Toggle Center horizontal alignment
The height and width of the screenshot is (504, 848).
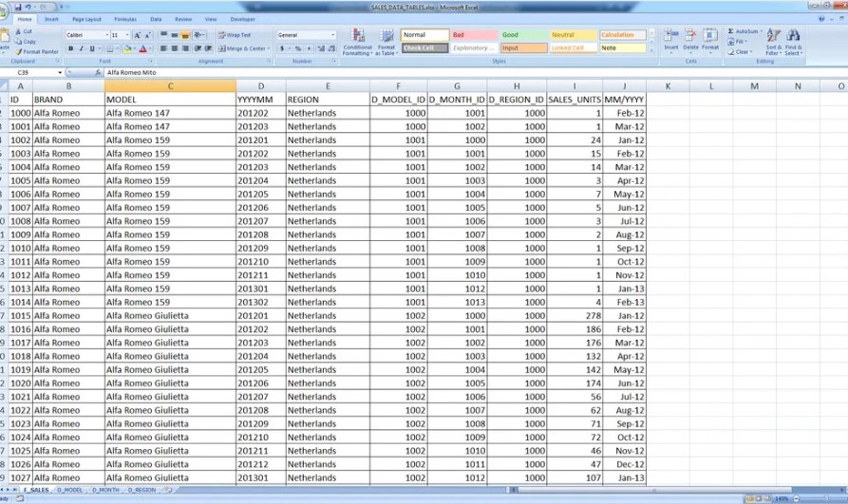click(x=174, y=48)
